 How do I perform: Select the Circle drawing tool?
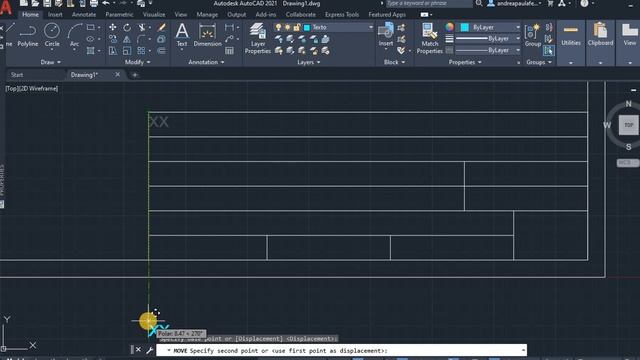pos(52,35)
